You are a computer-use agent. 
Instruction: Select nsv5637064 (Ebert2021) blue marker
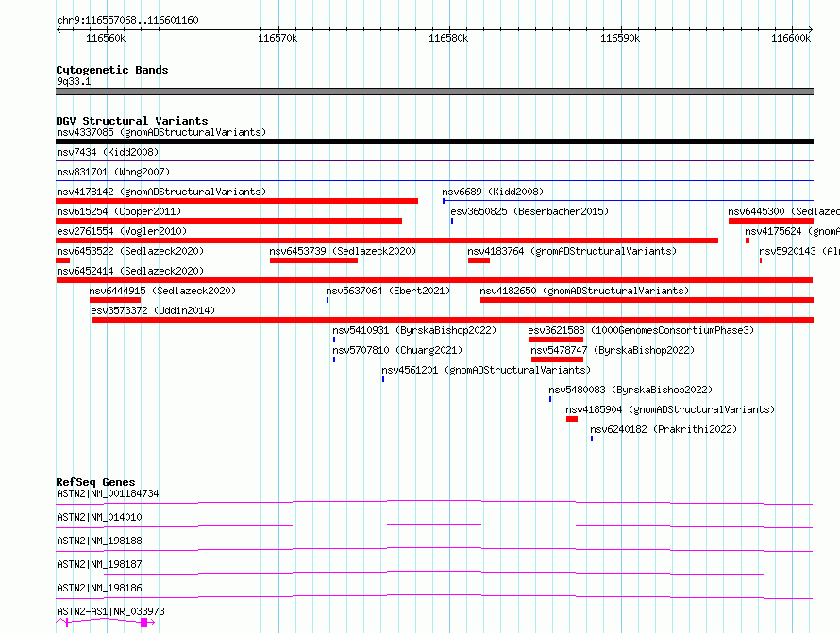(x=328, y=300)
